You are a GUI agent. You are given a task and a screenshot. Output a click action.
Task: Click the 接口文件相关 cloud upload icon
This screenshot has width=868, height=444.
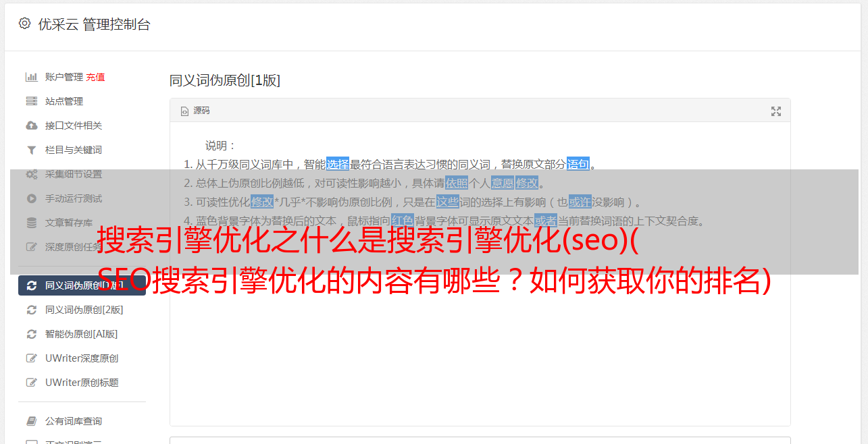(31, 126)
